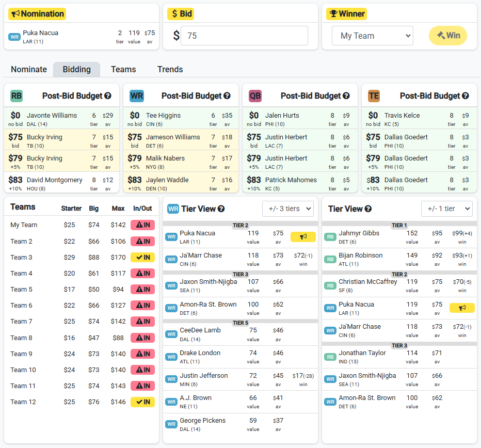481x448 pixels.
Task: Open help icon next to WR Tier View
Action: click(x=221, y=209)
